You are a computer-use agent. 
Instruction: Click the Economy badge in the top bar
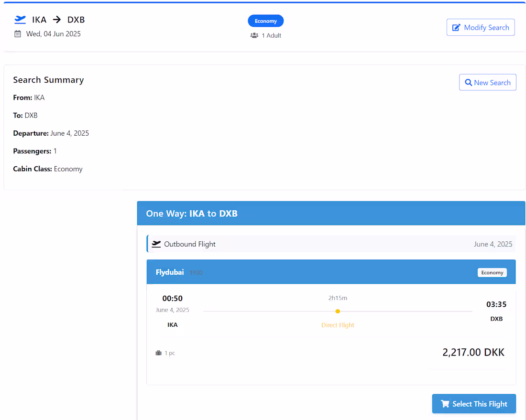(265, 21)
